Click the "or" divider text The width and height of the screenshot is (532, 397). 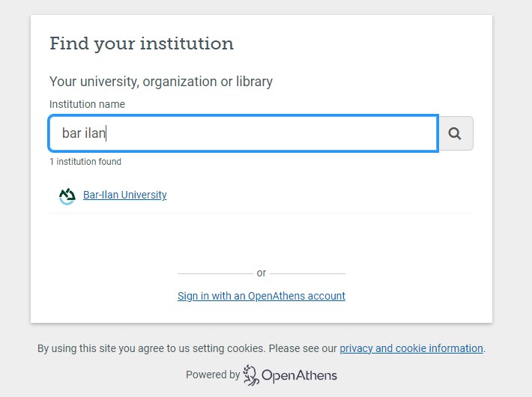261,273
